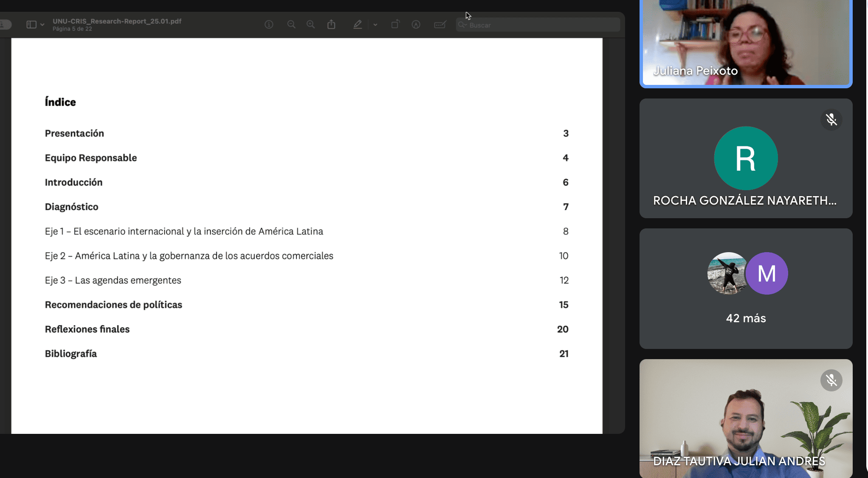Click page number 10 in the index
Viewport: 868px width, 478px height.
564,256
